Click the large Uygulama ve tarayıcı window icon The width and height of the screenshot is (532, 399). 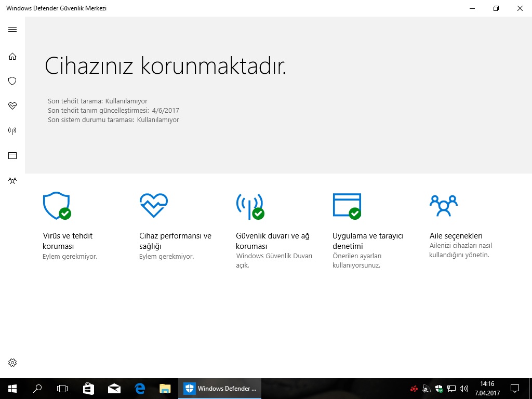click(x=347, y=205)
